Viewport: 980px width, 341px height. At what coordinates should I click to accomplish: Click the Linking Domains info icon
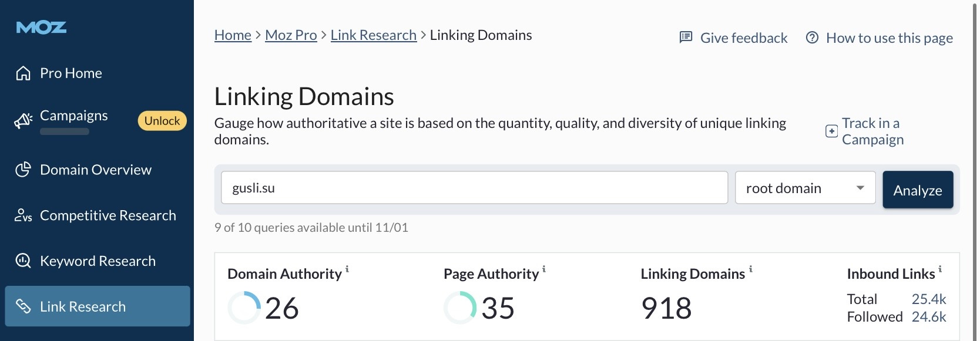[x=750, y=269]
